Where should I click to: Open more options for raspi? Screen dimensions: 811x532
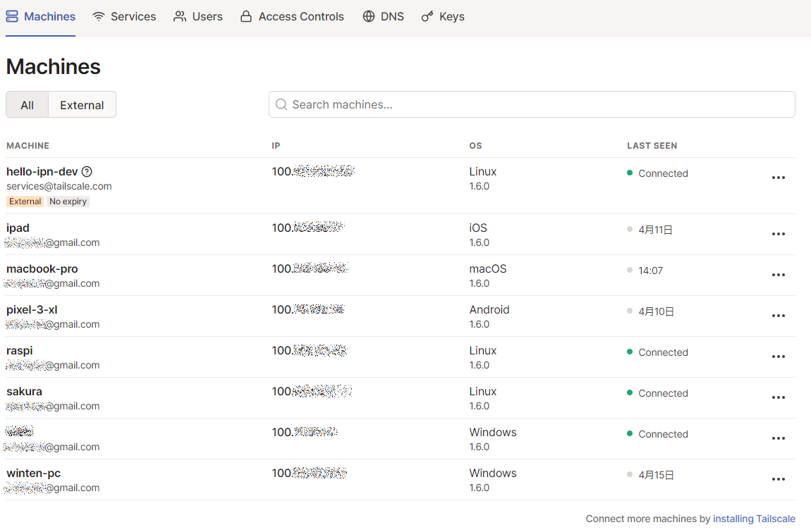click(779, 357)
